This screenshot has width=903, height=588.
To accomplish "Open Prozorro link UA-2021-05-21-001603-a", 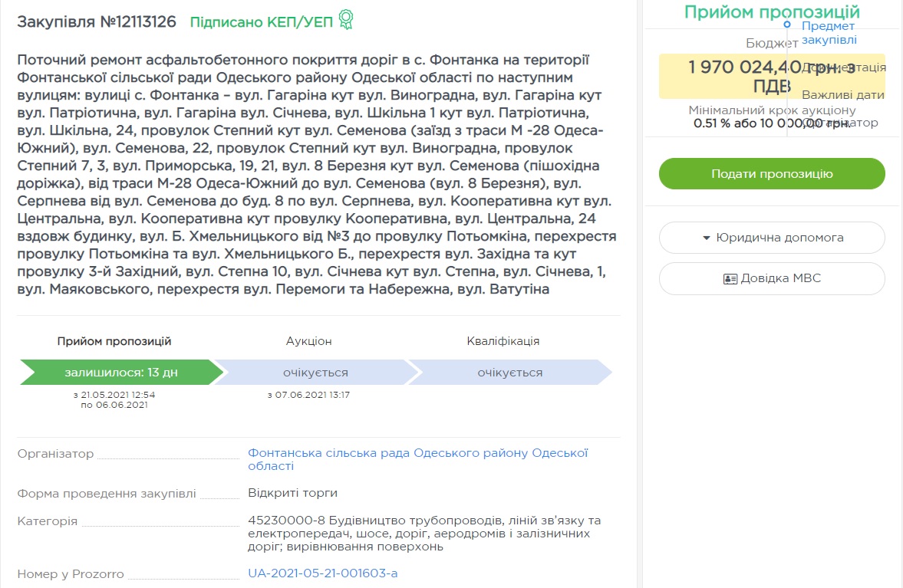I will click(322, 573).
